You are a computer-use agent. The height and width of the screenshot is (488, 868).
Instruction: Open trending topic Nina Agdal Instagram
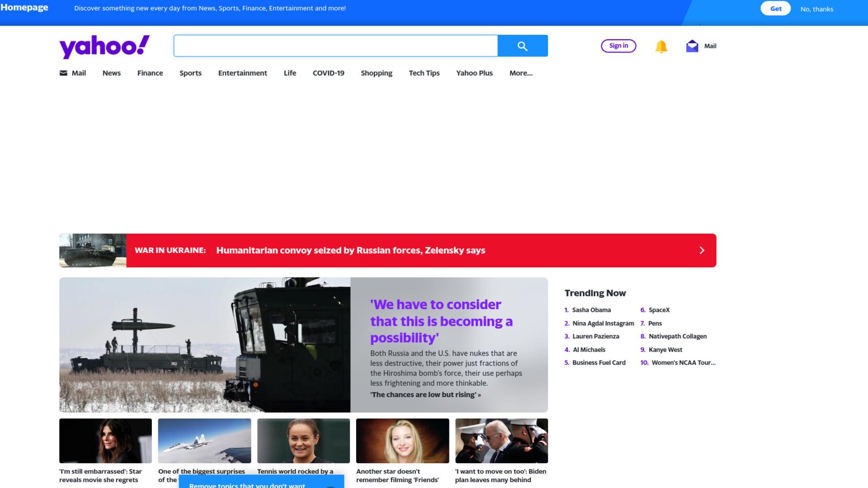(x=603, y=324)
